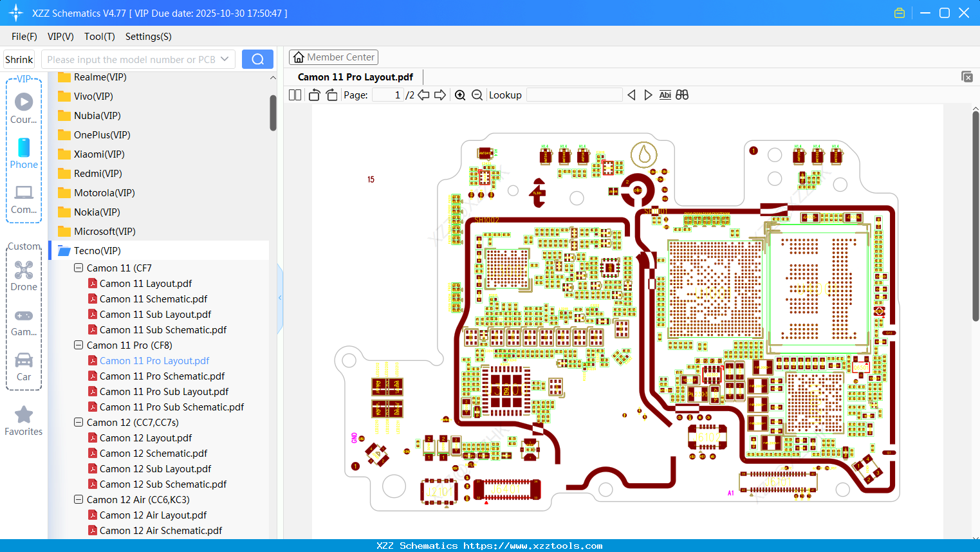
Task: Click the binoculars search icon
Action: tap(682, 95)
